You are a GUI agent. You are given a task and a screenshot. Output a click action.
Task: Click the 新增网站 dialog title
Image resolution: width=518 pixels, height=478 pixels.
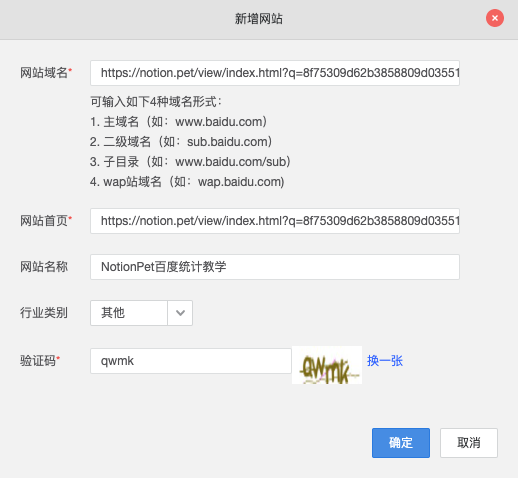click(259, 19)
